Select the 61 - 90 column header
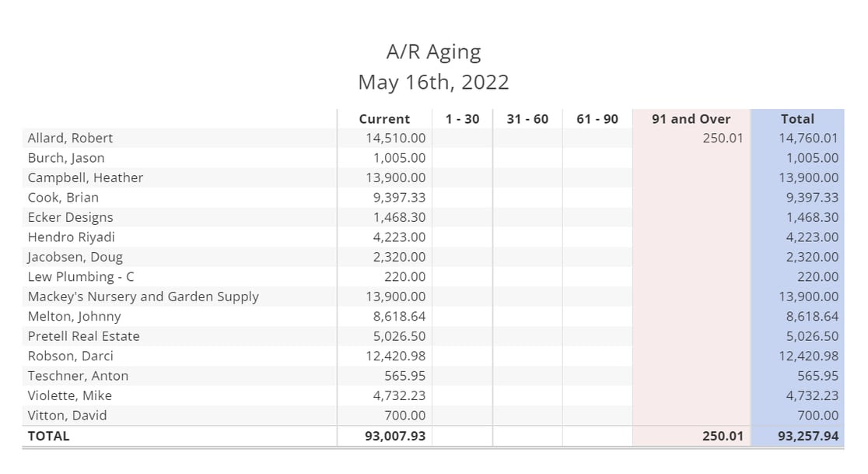The image size is (868, 474). coord(597,119)
